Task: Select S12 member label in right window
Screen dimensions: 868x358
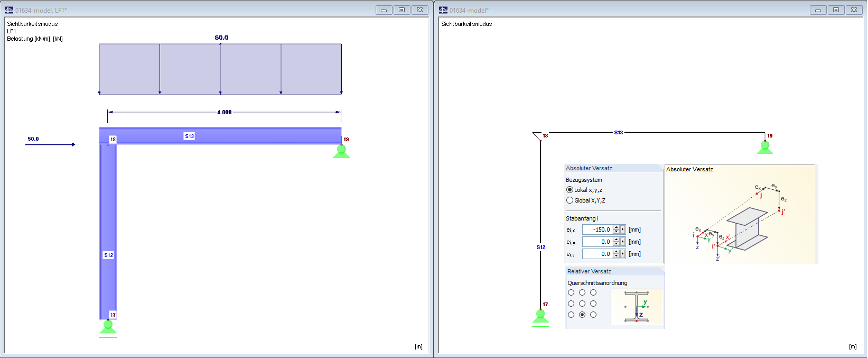Action: [x=541, y=247]
